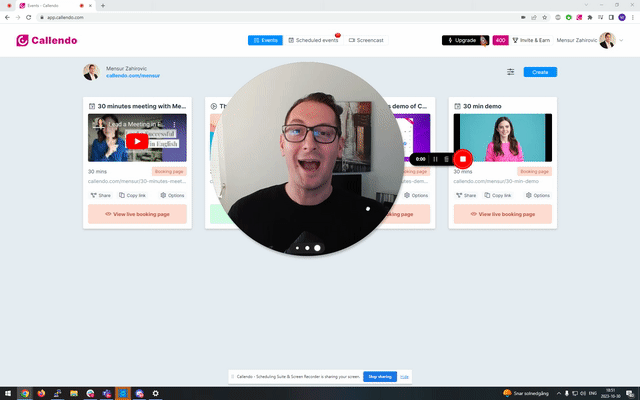The image size is (640, 400).
Task: Open the filter settings sliders icon
Action: [x=511, y=72]
